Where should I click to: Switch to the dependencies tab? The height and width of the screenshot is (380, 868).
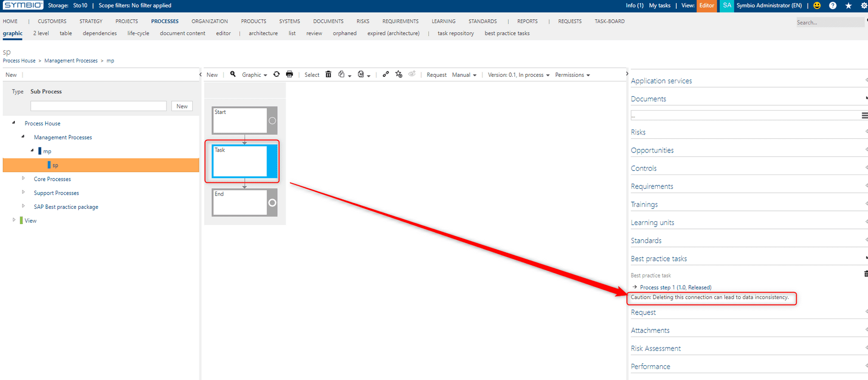pos(100,33)
